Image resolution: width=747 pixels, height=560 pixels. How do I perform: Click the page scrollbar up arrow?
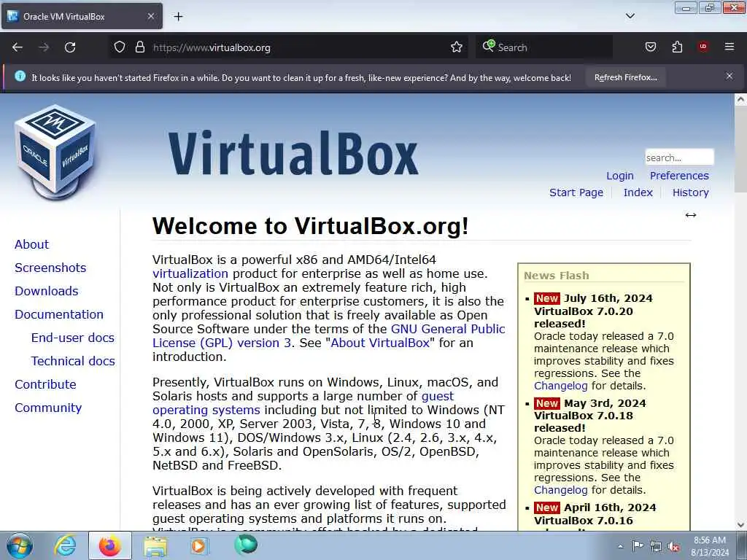(741, 99)
